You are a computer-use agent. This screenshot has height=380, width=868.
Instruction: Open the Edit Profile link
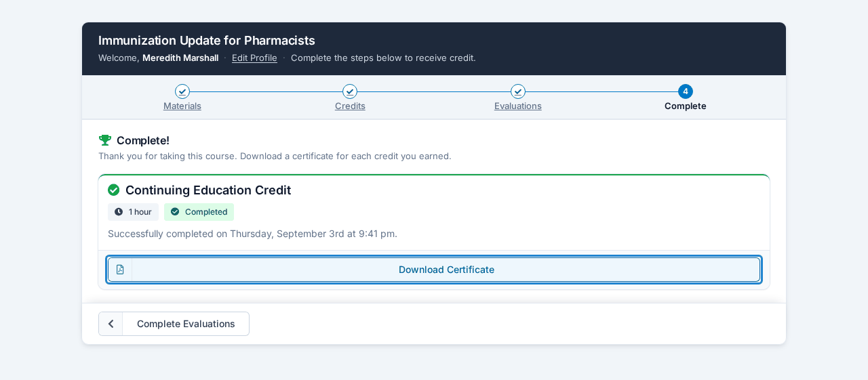(254, 58)
